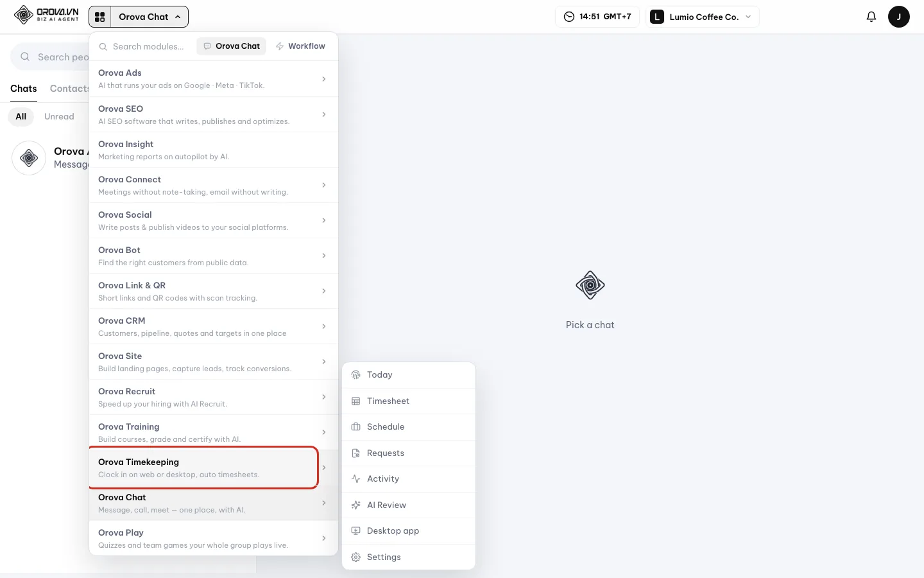The image size is (924, 578).
Task: Select the All chat filter
Action: (x=21, y=117)
